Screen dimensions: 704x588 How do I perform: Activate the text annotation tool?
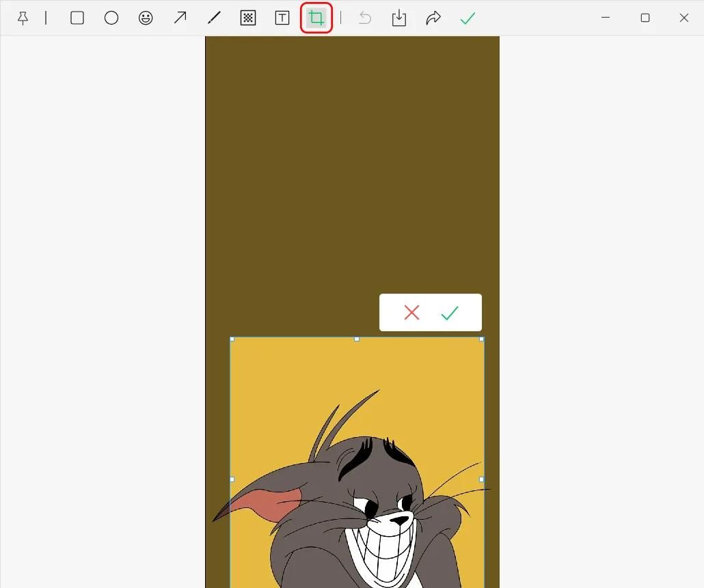[x=282, y=18]
